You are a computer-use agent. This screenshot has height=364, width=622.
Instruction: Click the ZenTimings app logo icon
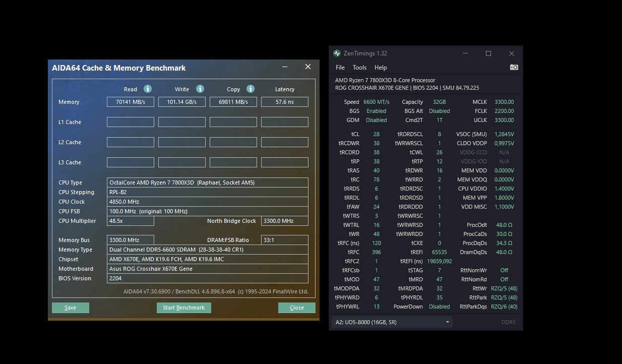coord(337,53)
